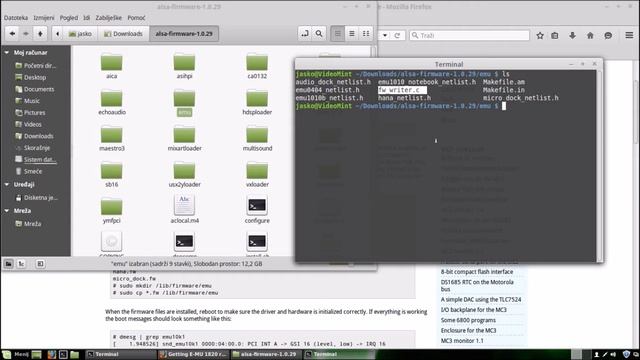This screenshot has height=360, width=640.
Task: Open Downloads in sidebar
Action: pyautogui.click(x=35, y=136)
